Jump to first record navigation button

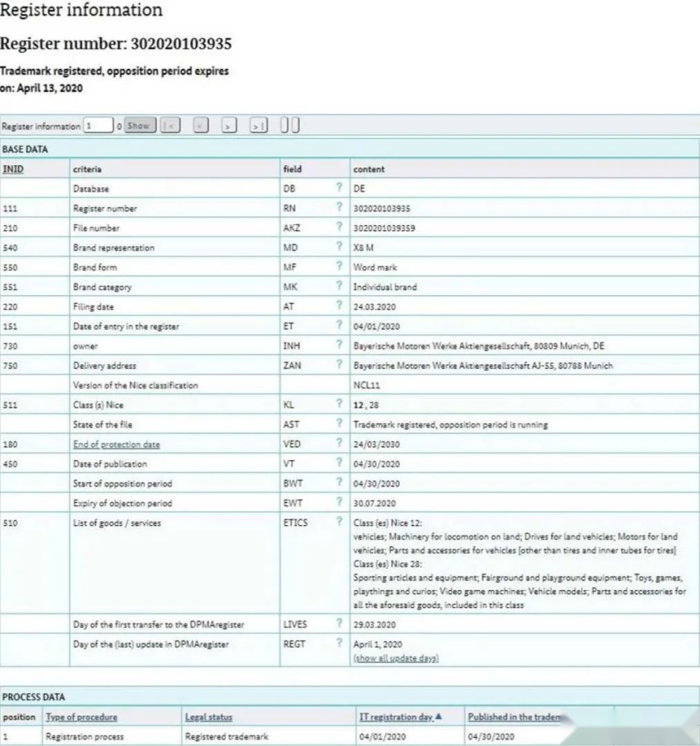(170, 126)
